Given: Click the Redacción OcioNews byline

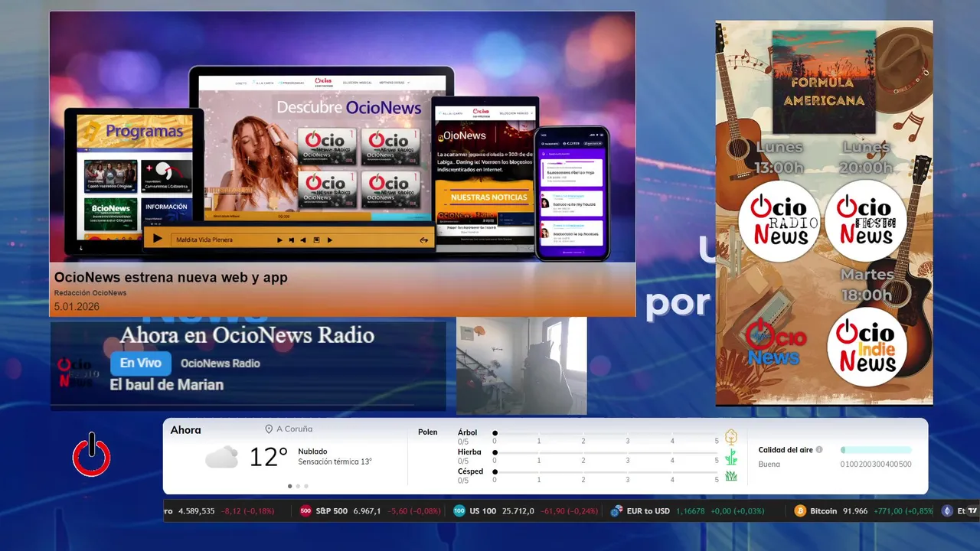Looking at the screenshot, I should point(90,293).
